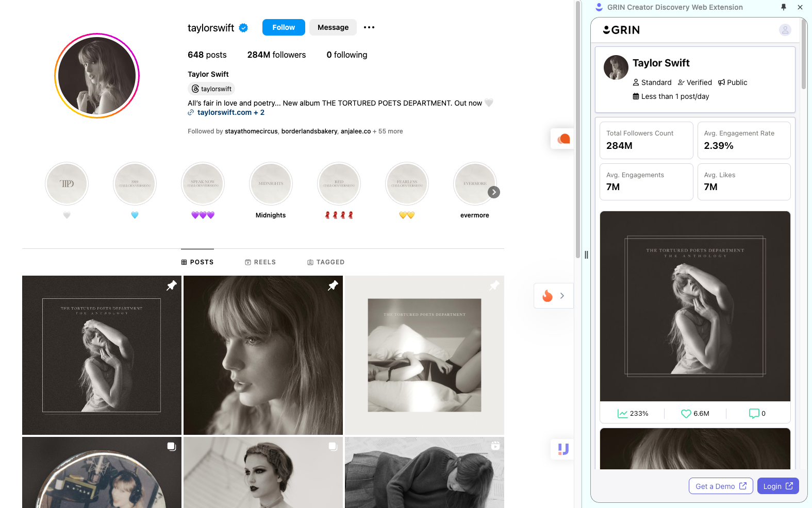Click the comments icon showing 0
Image resolution: width=812 pixels, height=508 pixels.
[754, 413]
